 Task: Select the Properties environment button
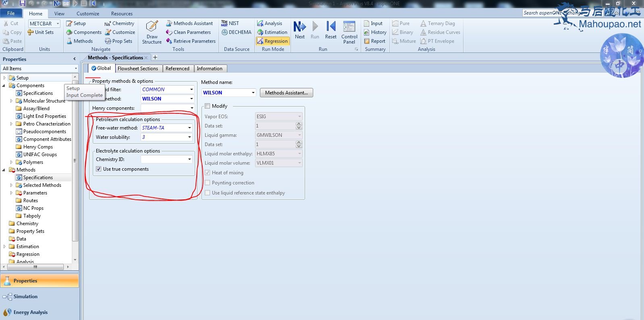[39, 281]
